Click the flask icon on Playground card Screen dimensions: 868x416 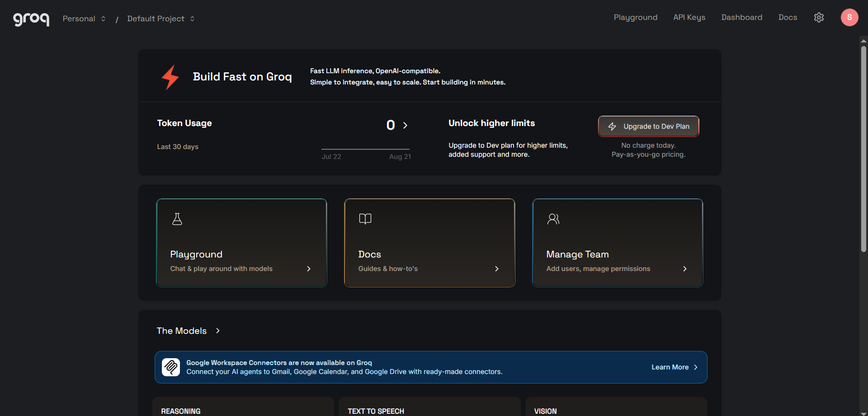tap(177, 219)
